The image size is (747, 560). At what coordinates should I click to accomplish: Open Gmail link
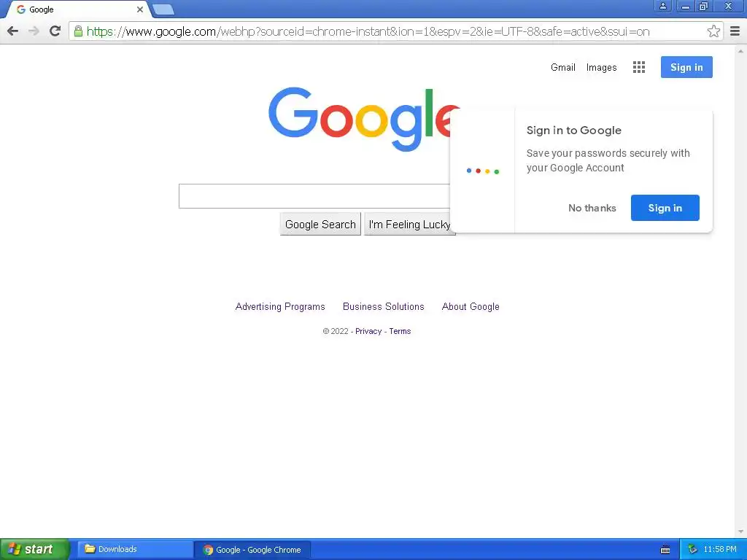[562, 67]
